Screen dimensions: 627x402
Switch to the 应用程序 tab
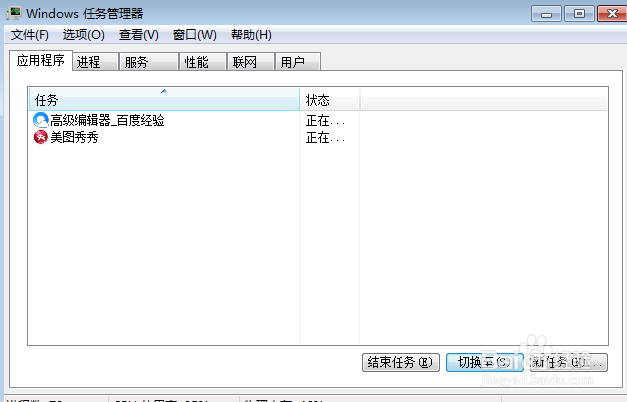(41, 61)
